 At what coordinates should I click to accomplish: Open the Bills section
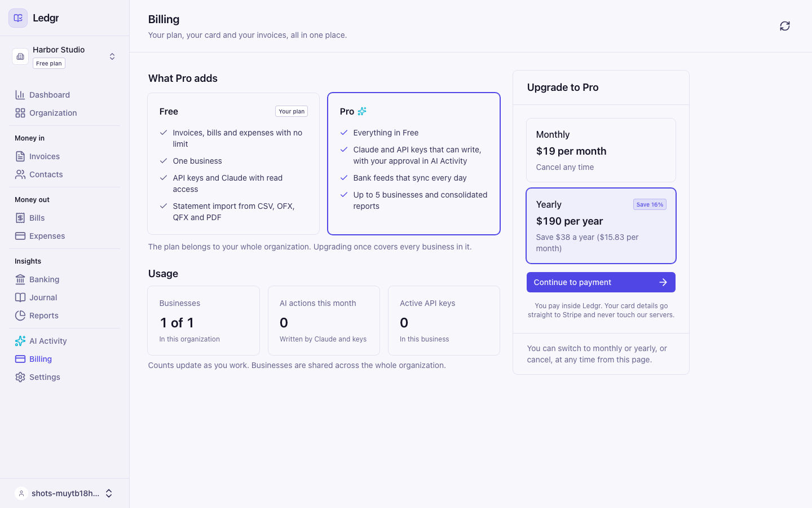coord(64,218)
